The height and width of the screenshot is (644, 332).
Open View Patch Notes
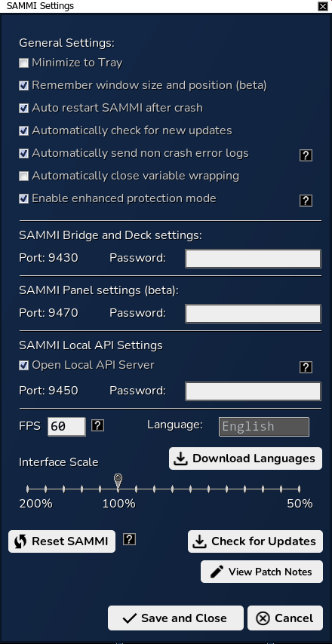click(x=262, y=572)
